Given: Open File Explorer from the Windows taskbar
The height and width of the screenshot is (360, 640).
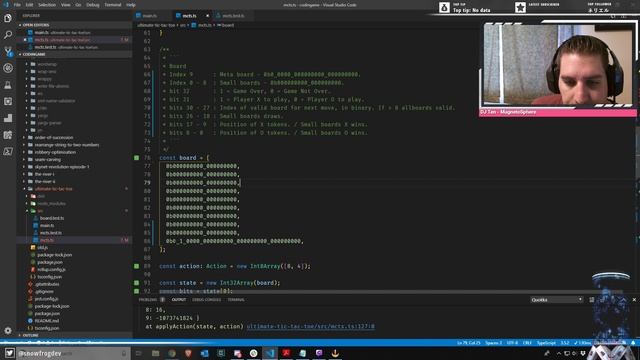Looking at the screenshot, I should (156, 353).
